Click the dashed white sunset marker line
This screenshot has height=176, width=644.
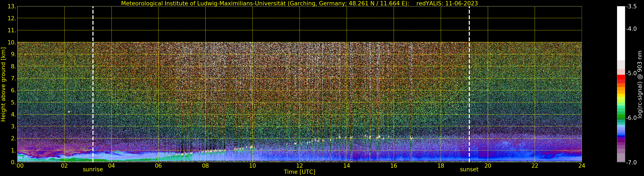point(469,84)
